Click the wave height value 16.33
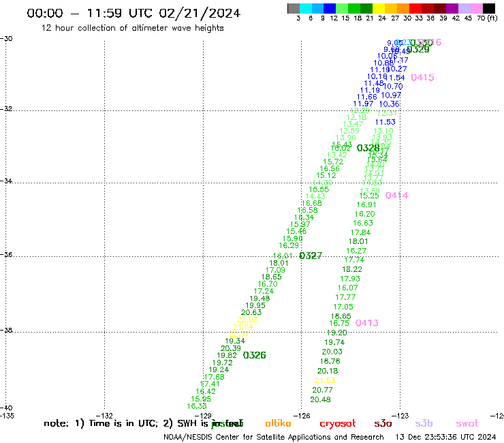Screen dimensions: 504x443 pos(197,406)
